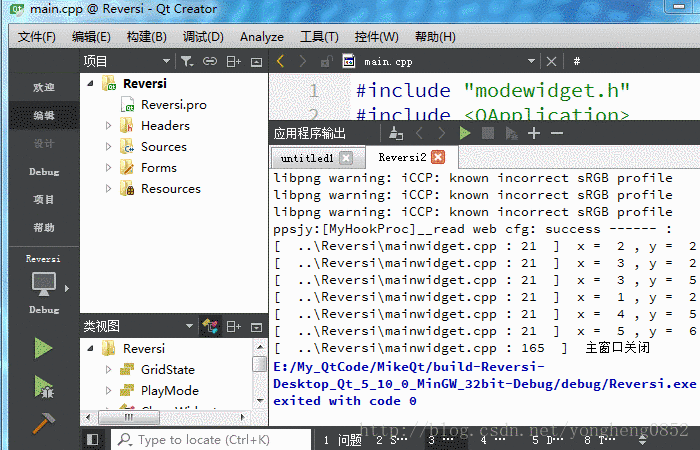Toggle synchronize with editor link icon
Screen dimensions: 700x450
click(210, 61)
